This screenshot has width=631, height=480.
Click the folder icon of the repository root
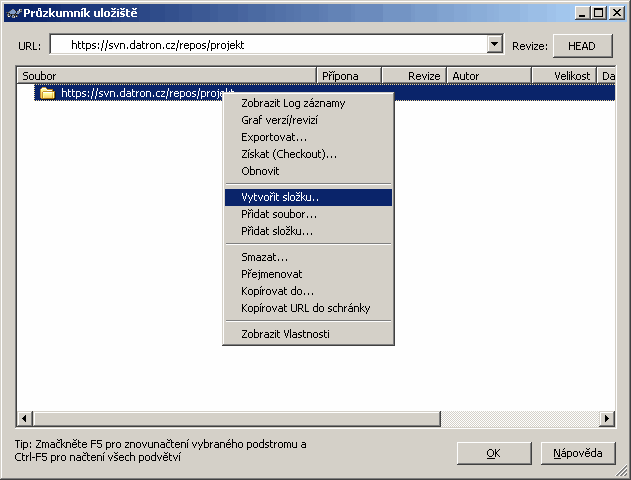(47, 93)
